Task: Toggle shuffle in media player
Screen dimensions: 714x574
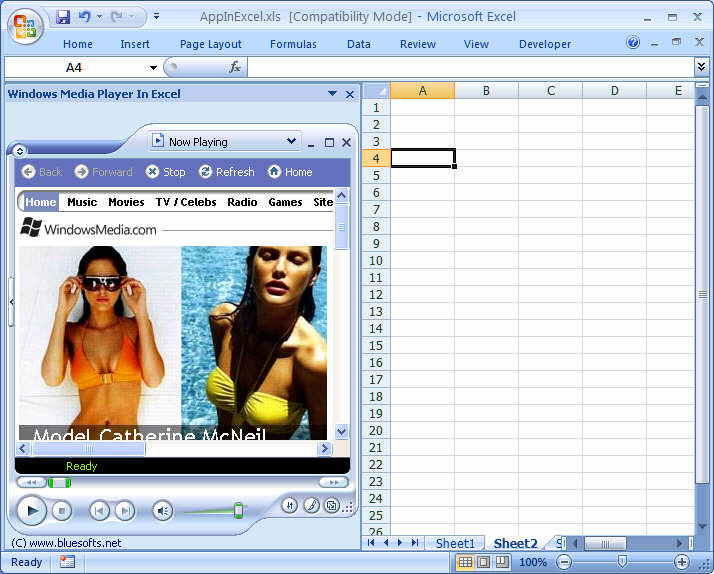Action: 290,505
